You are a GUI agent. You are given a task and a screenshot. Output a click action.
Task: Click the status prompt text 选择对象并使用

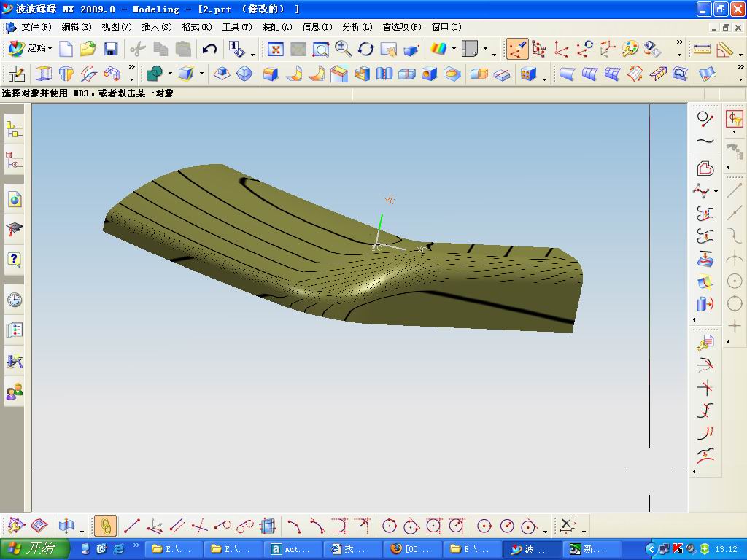(x=35, y=93)
